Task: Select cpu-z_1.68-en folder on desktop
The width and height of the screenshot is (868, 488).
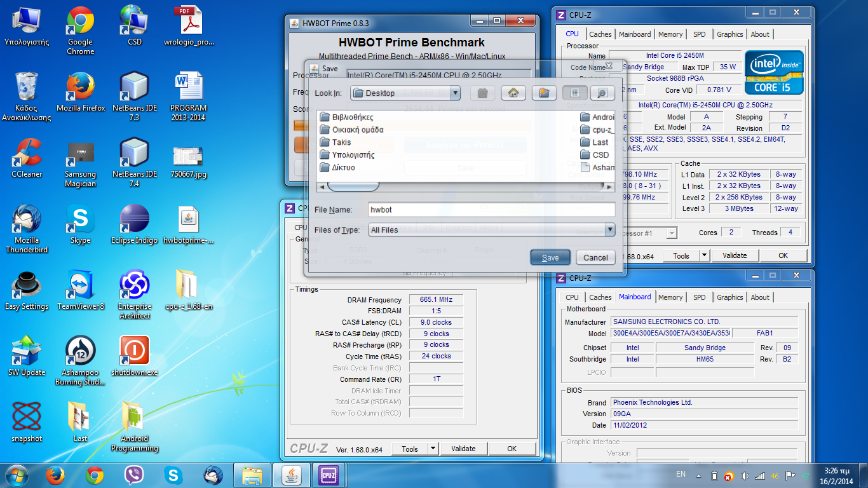Action: (189, 290)
